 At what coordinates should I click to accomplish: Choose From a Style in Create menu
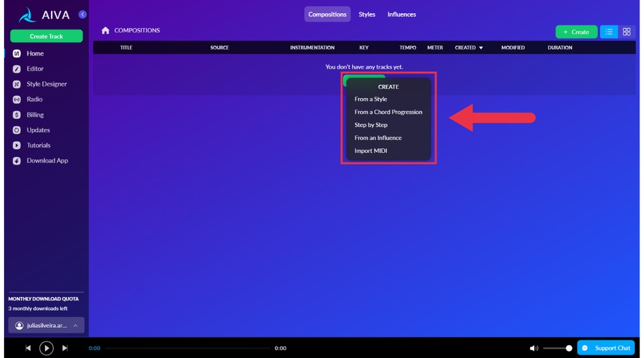point(370,99)
